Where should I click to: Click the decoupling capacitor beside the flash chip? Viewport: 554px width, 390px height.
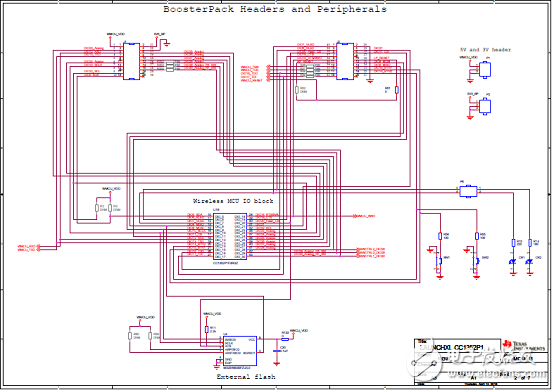[x=277, y=350]
